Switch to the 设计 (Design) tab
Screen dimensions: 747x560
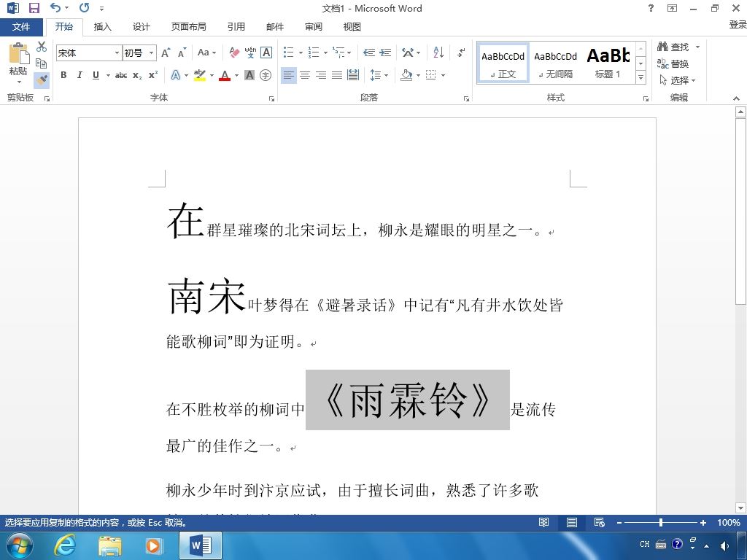(x=141, y=27)
